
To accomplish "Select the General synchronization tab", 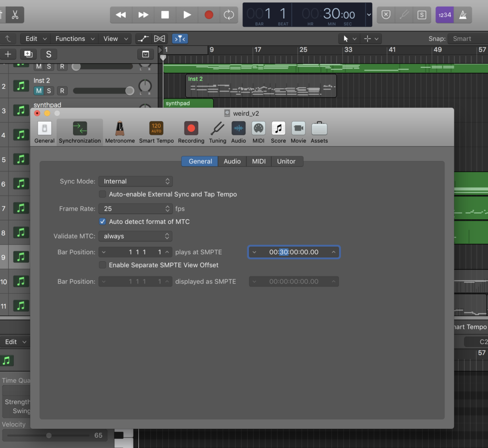I will pos(200,161).
